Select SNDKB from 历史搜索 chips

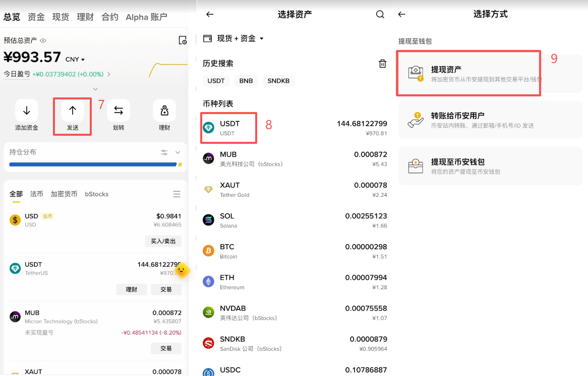click(278, 81)
